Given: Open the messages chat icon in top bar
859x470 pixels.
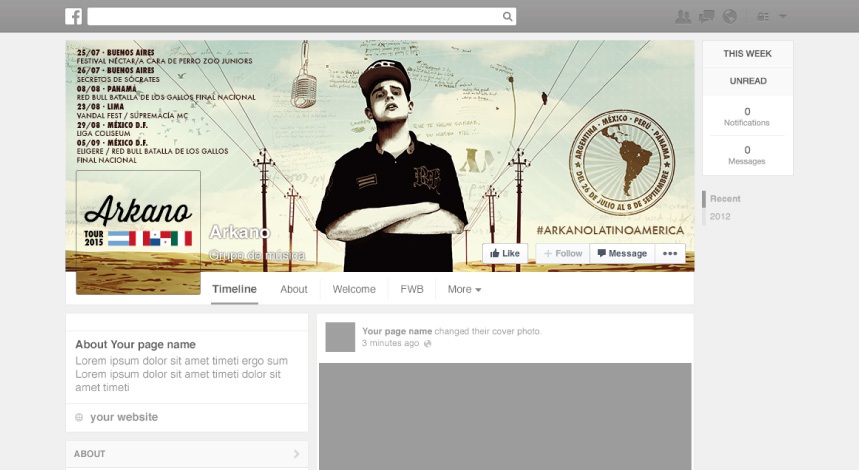Looking at the screenshot, I should click(707, 16).
